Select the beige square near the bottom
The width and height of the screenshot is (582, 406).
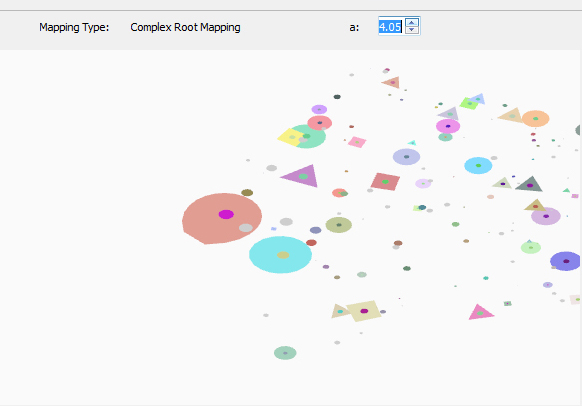[x=364, y=311]
